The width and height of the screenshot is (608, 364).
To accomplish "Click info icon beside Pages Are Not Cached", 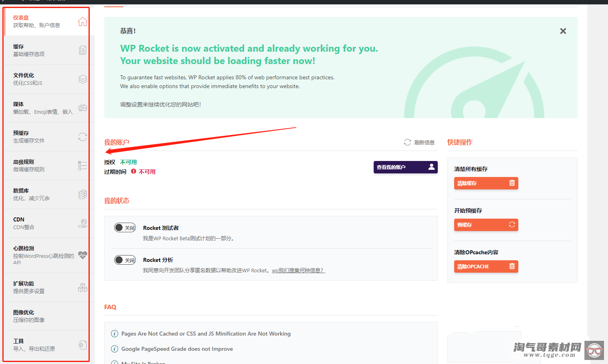I will click(115, 334).
